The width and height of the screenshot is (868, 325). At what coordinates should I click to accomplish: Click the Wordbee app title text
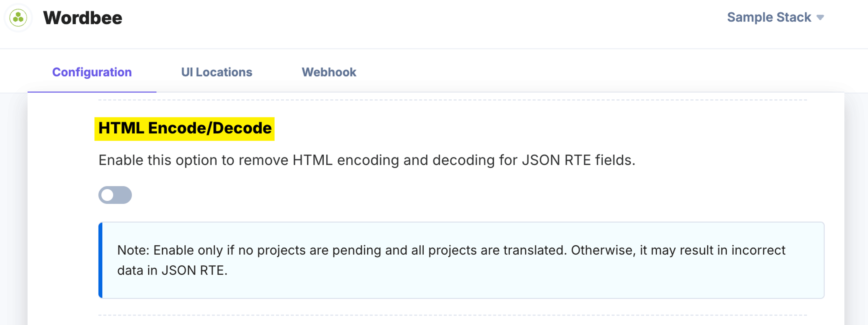click(83, 18)
